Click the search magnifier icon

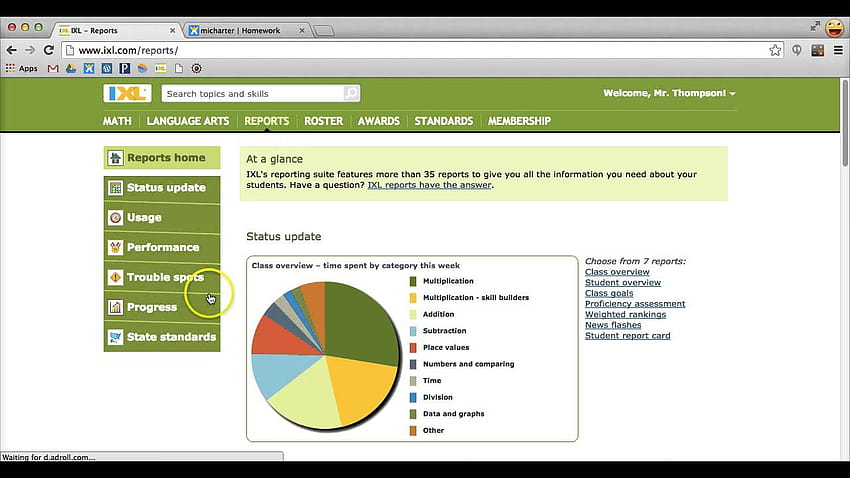[x=351, y=93]
